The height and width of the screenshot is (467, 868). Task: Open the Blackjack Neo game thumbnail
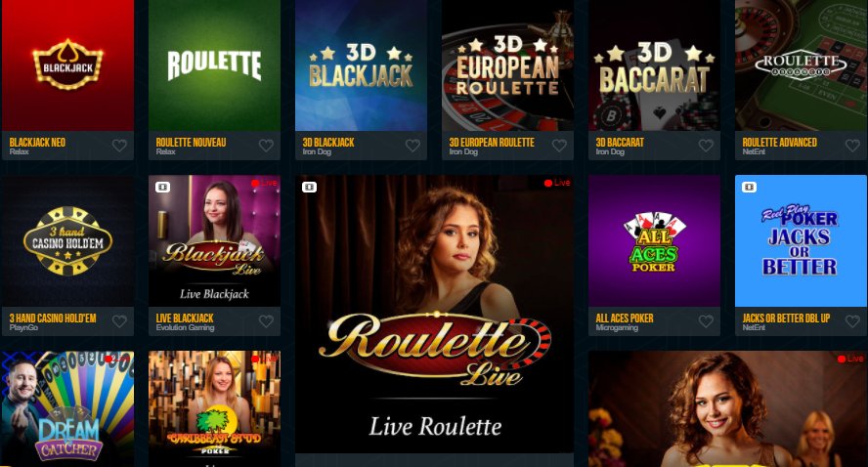tap(68, 65)
